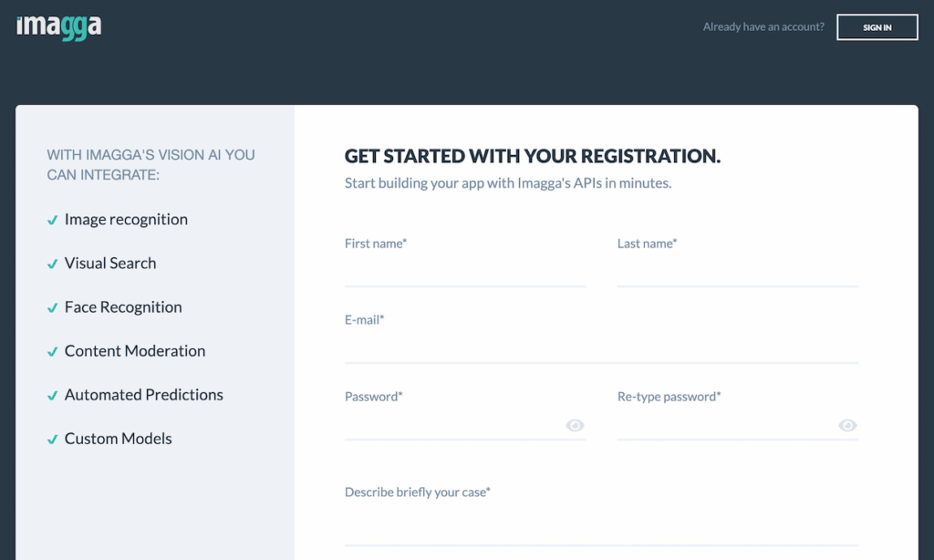Click the checkmark beside Custom Models
This screenshot has width=934, height=560.
(x=52, y=438)
